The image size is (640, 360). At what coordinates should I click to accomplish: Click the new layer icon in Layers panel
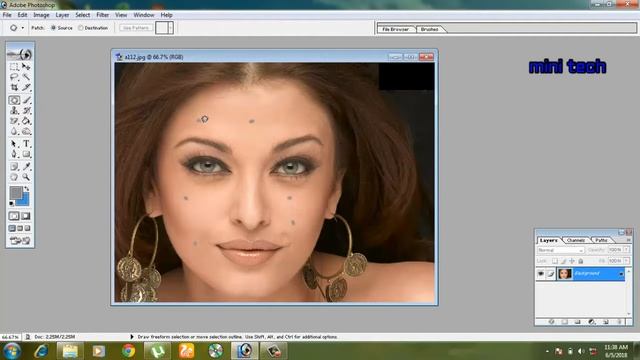point(606,322)
